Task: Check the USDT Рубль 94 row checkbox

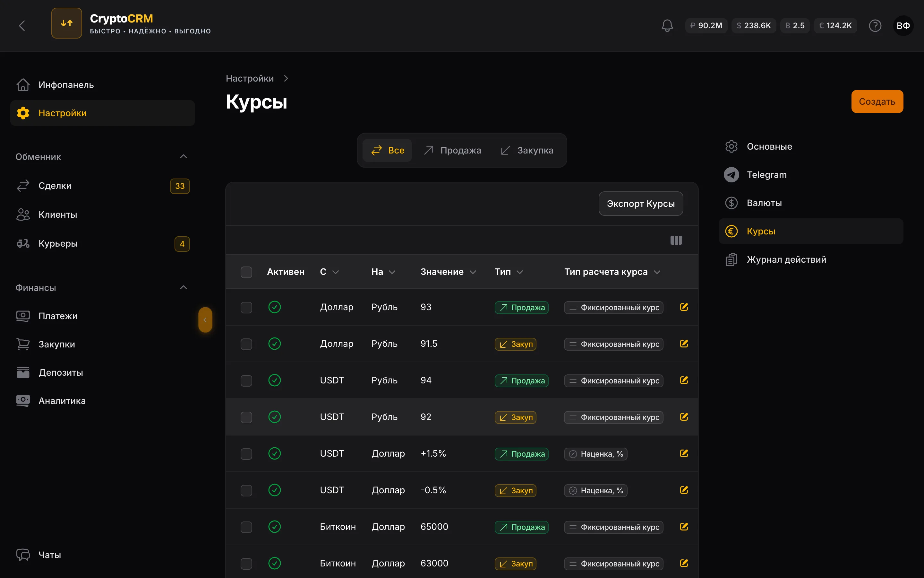Action: click(246, 381)
